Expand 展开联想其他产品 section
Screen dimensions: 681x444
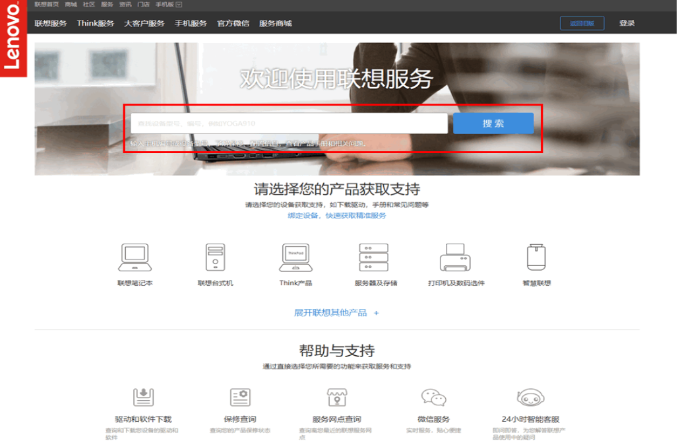click(x=336, y=313)
